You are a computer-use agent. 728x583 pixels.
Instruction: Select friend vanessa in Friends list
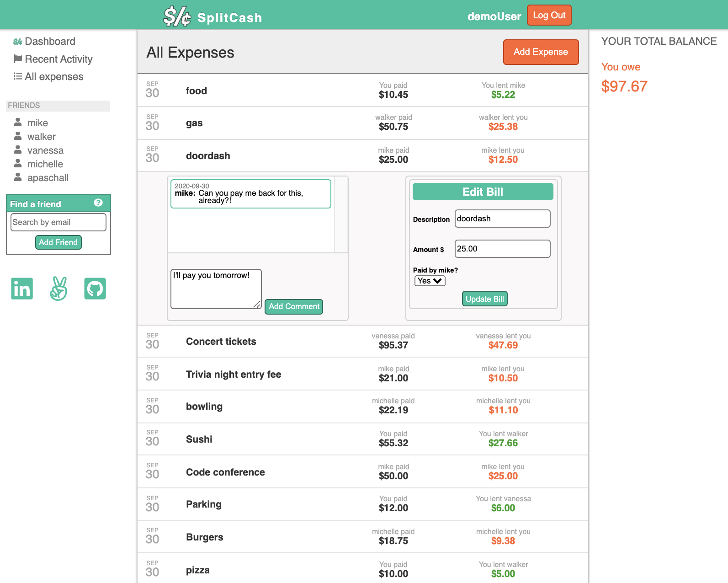(x=45, y=150)
